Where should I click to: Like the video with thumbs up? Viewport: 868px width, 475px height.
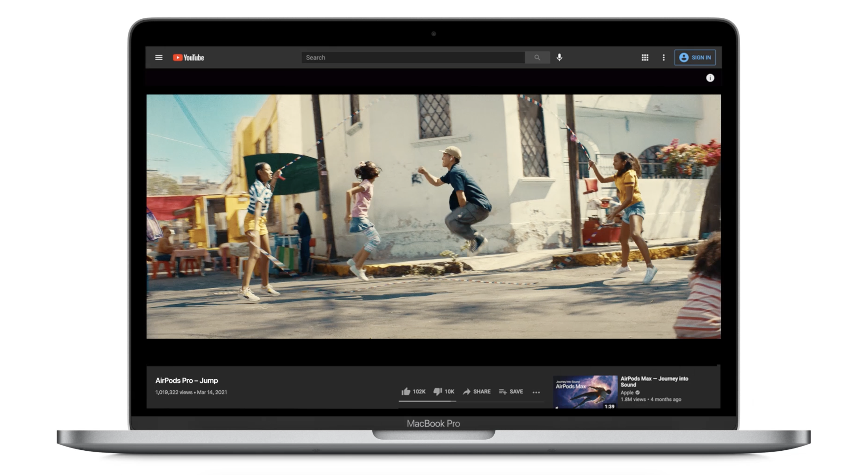click(406, 391)
